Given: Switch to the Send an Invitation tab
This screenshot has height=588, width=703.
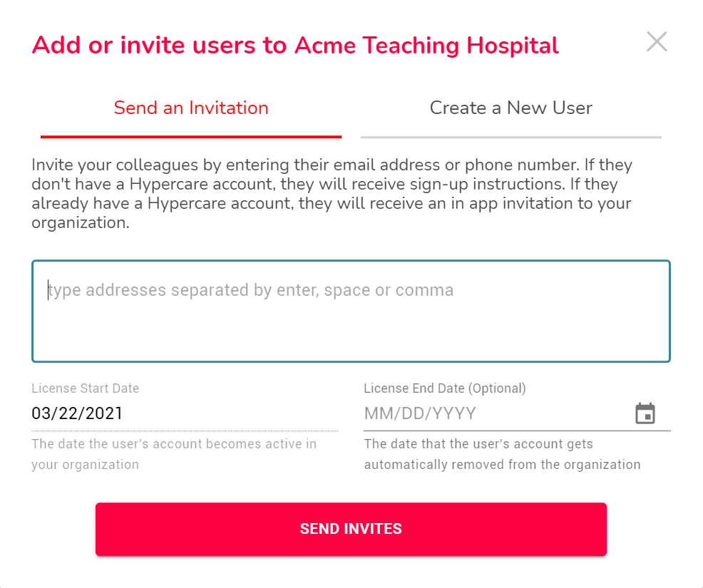Looking at the screenshot, I should [191, 108].
